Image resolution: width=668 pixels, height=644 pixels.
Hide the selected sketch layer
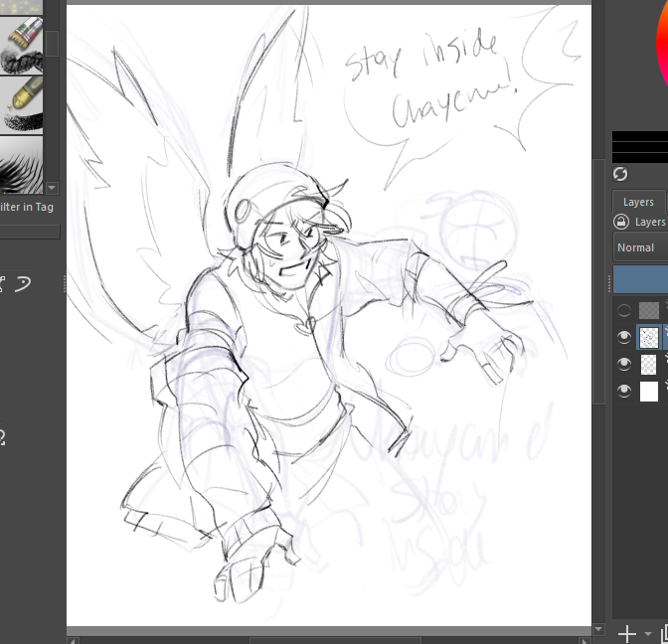624,337
